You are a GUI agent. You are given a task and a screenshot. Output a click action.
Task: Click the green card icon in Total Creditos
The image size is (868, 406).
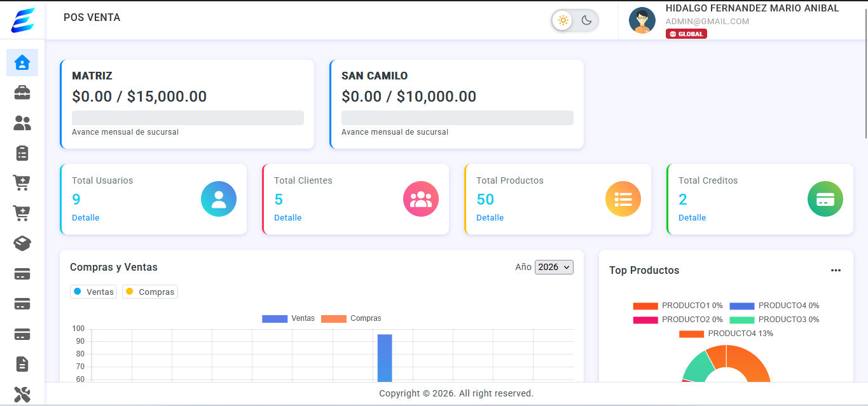click(x=825, y=199)
